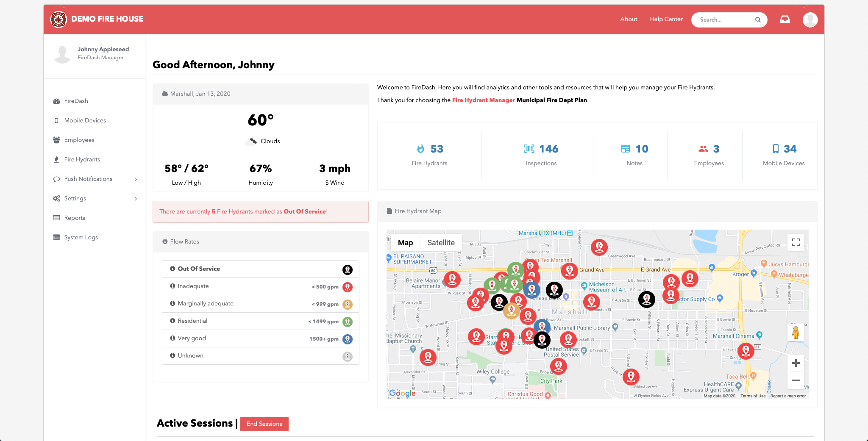
Task: Expand the hydrant map to fullscreen
Action: pos(796,242)
